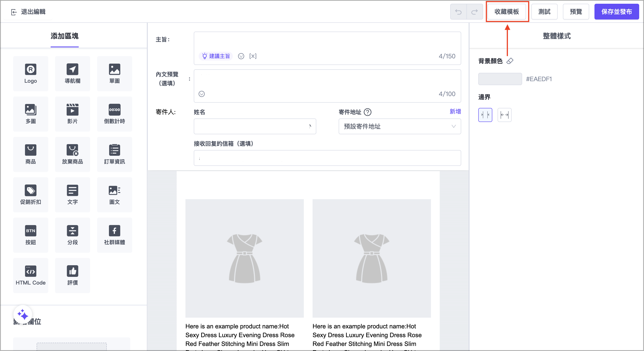Insert the video block (影片)

point(72,114)
